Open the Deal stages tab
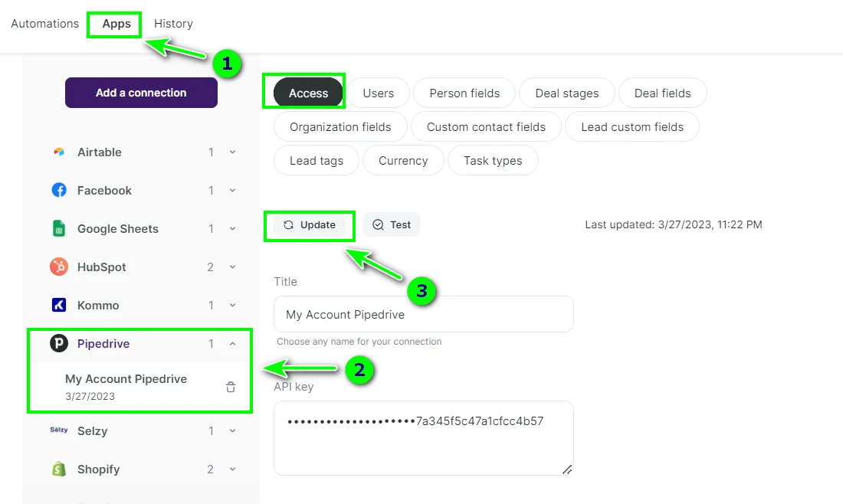Image resolution: width=843 pixels, height=504 pixels. coord(566,92)
